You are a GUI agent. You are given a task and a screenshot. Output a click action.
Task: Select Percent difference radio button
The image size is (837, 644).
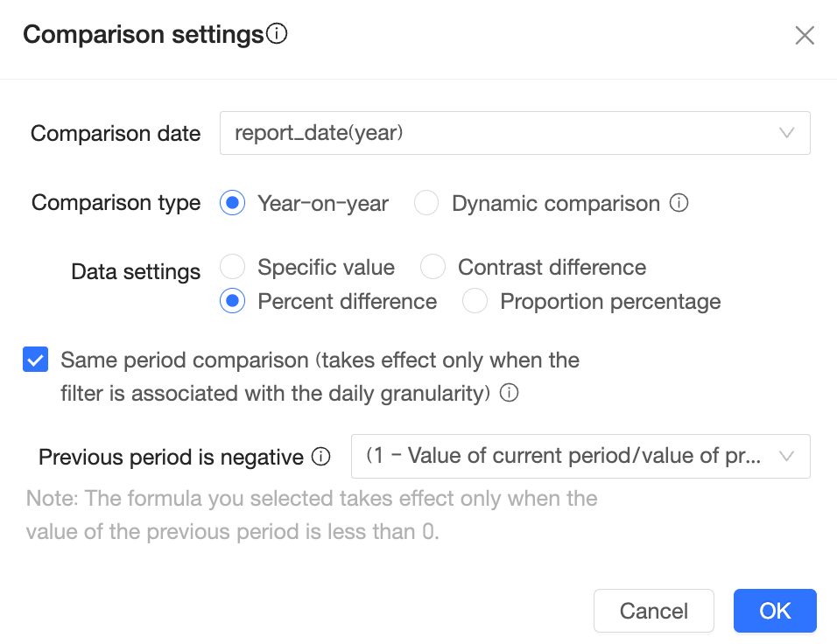(x=232, y=302)
